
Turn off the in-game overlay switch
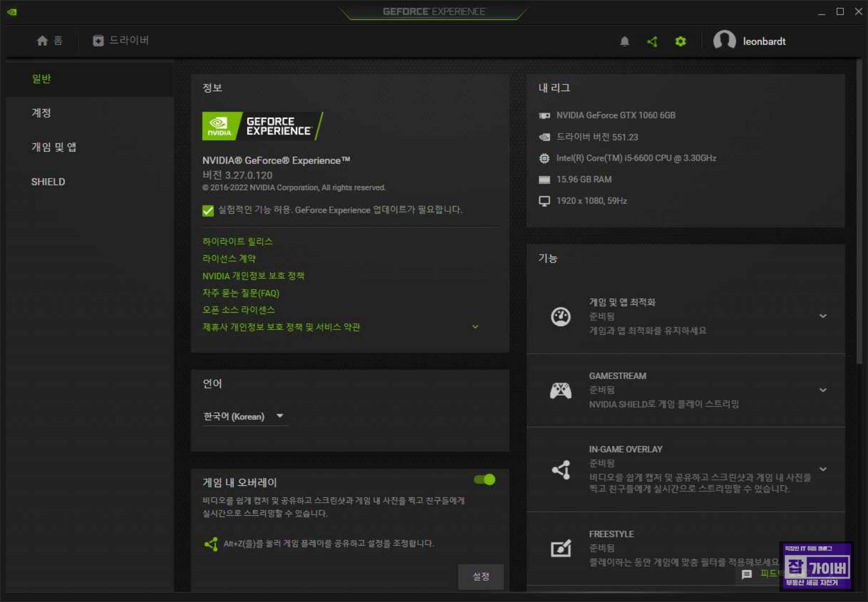pyautogui.click(x=485, y=479)
